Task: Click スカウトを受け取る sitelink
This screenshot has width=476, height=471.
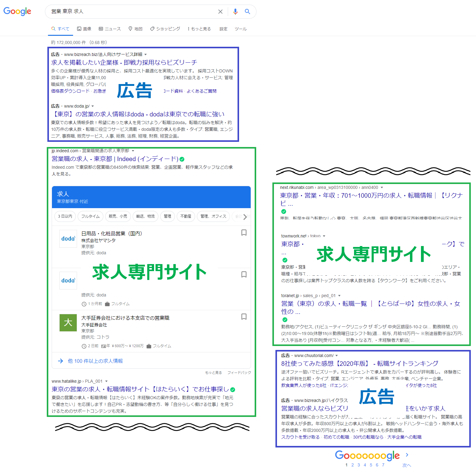Action: pyautogui.click(x=301, y=437)
